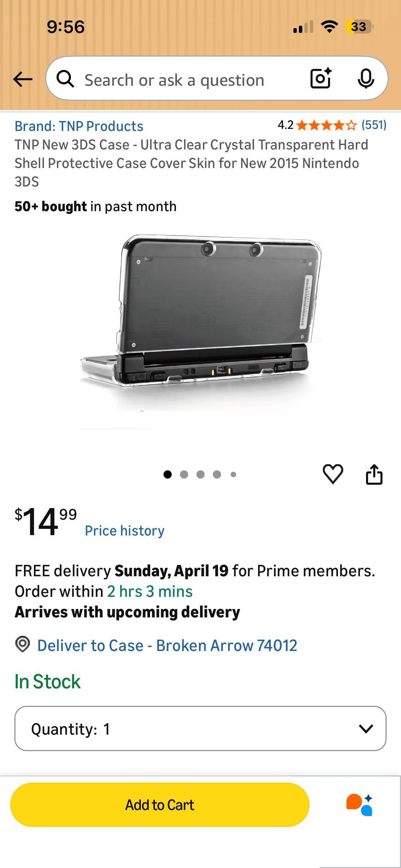Change Deliver to Case - Broken Arrow address
The image size is (401, 868).
tap(167, 646)
